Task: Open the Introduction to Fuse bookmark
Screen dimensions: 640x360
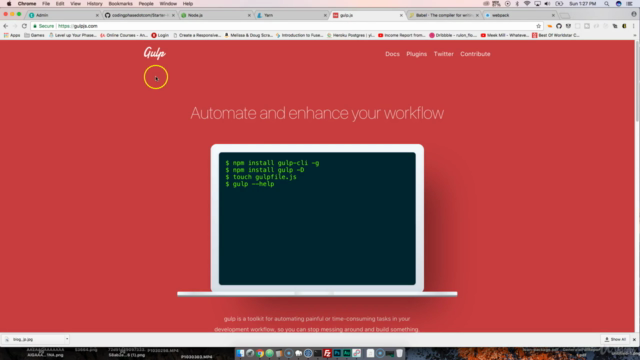Action: (x=299, y=35)
